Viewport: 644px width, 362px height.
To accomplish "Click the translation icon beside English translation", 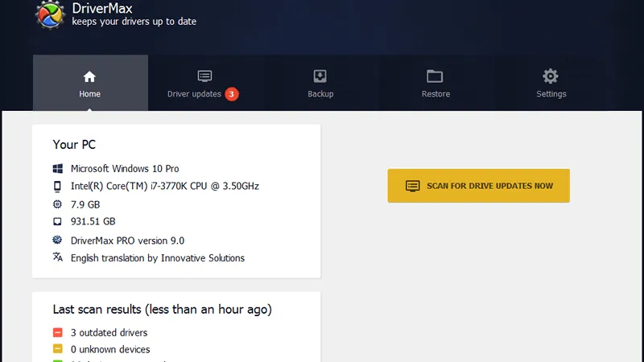I will click(58, 258).
